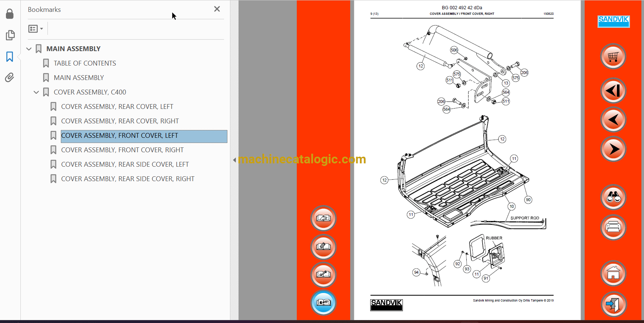Open the MAIN ASSEMBLY child bookmark
This screenshot has width=644, height=323.
(x=79, y=78)
